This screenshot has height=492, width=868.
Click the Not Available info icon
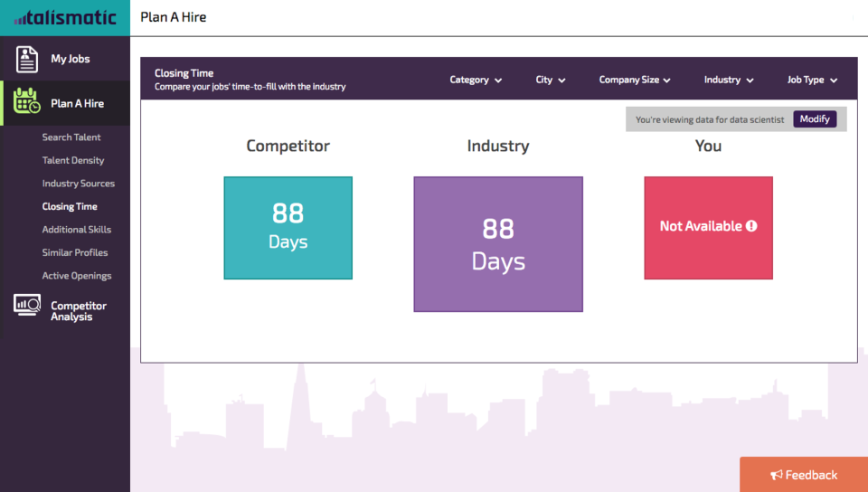(751, 226)
